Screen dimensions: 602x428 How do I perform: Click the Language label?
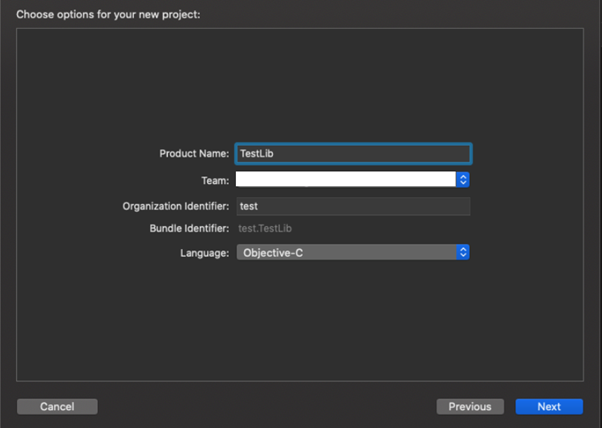click(x=205, y=253)
